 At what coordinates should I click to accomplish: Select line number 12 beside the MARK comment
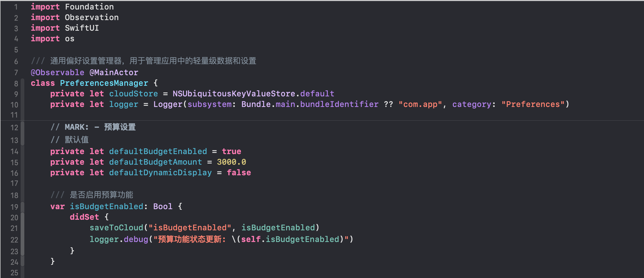[x=14, y=128]
